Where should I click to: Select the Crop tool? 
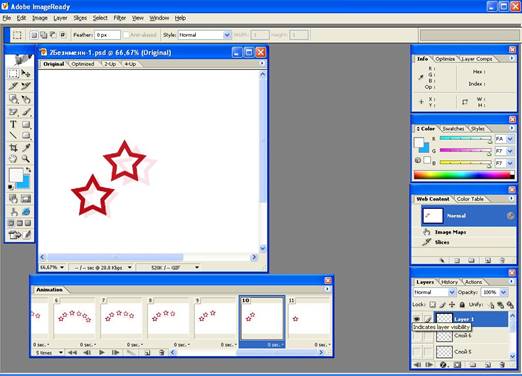(13, 147)
